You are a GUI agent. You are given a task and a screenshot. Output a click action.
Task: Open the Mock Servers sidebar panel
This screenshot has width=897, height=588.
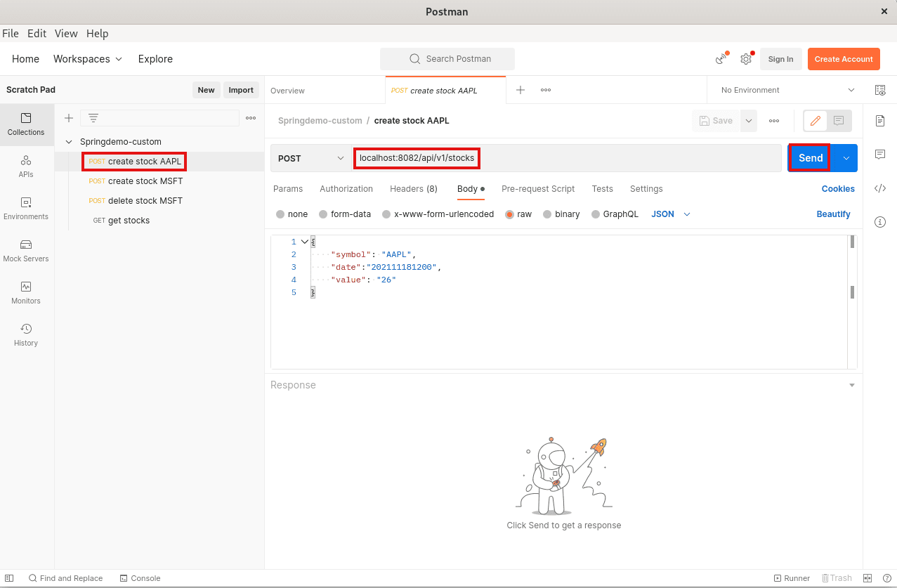click(x=26, y=251)
